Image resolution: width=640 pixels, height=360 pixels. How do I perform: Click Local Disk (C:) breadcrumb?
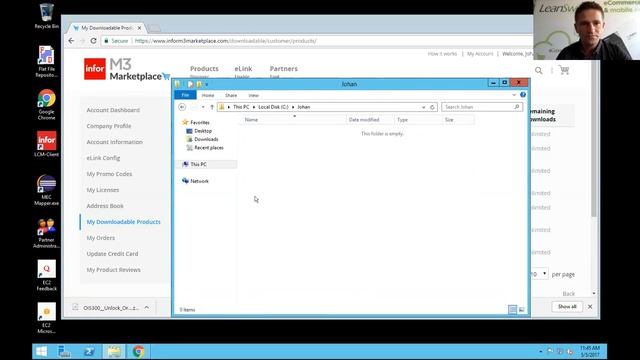pyautogui.click(x=273, y=107)
